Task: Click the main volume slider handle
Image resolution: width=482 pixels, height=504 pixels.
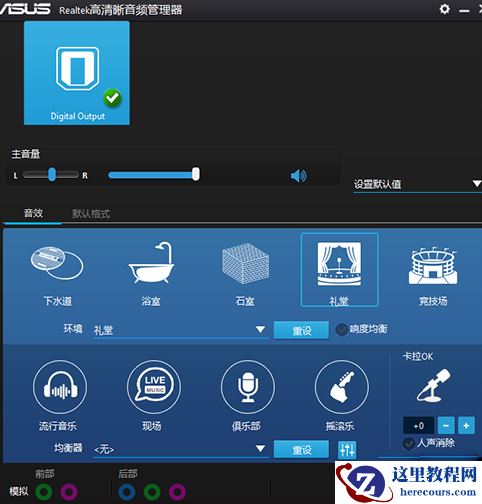Action: (196, 174)
